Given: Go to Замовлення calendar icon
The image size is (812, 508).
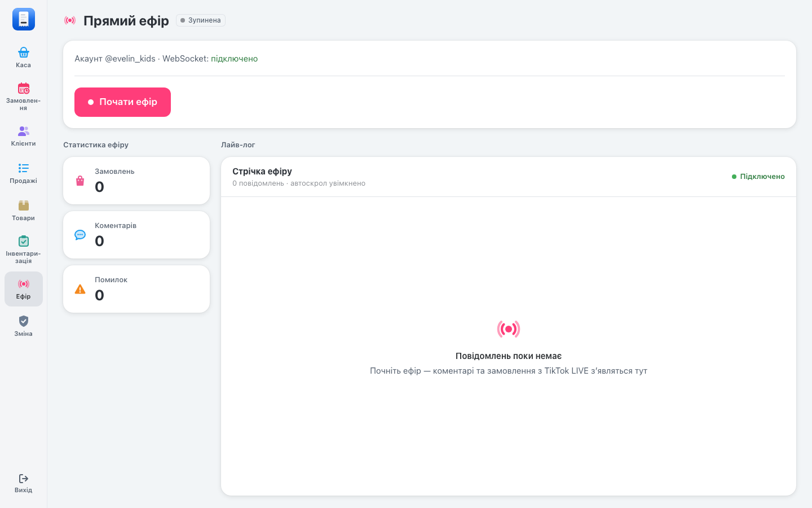Looking at the screenshot, I should pyautogui.click(x=24, y=88).
